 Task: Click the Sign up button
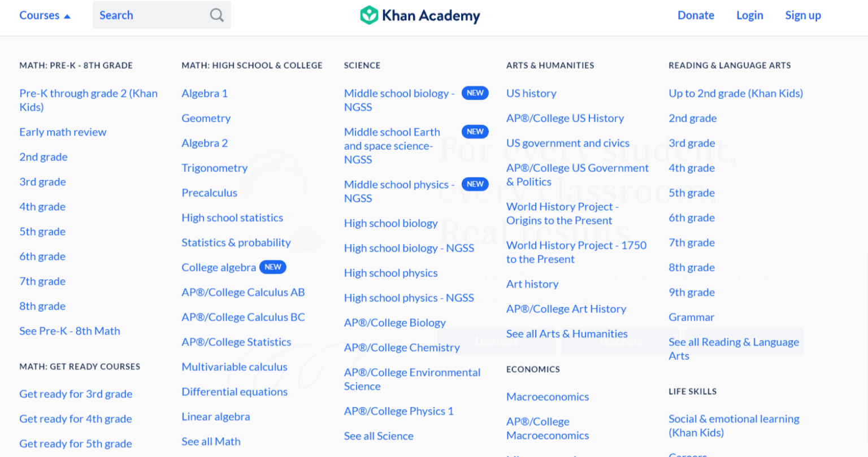pyautogui.click(x=803, y=15)
